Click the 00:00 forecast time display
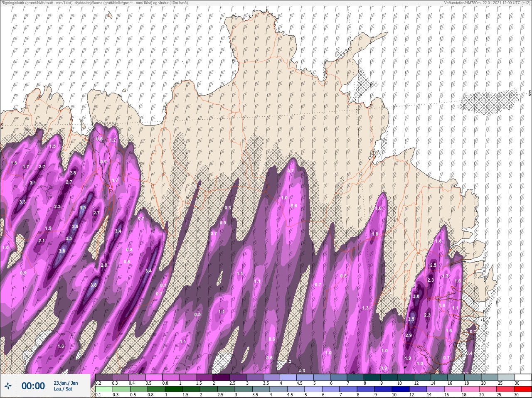 (33, 386)
